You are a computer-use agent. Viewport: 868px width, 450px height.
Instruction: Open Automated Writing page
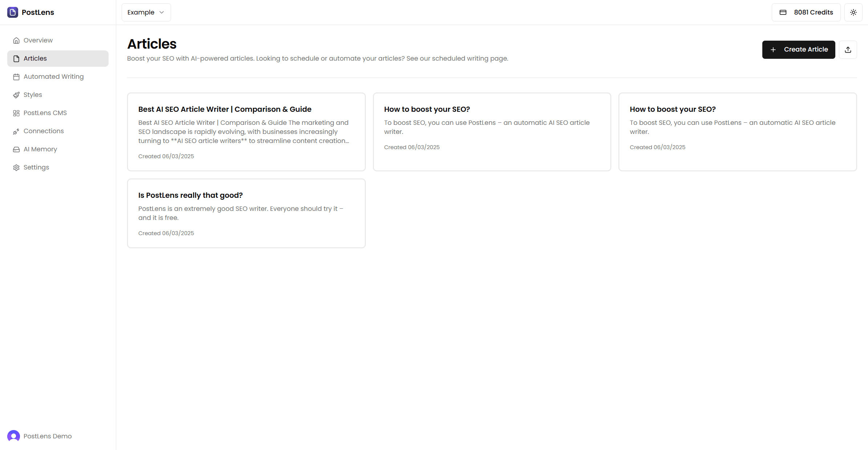click(58, 77)
